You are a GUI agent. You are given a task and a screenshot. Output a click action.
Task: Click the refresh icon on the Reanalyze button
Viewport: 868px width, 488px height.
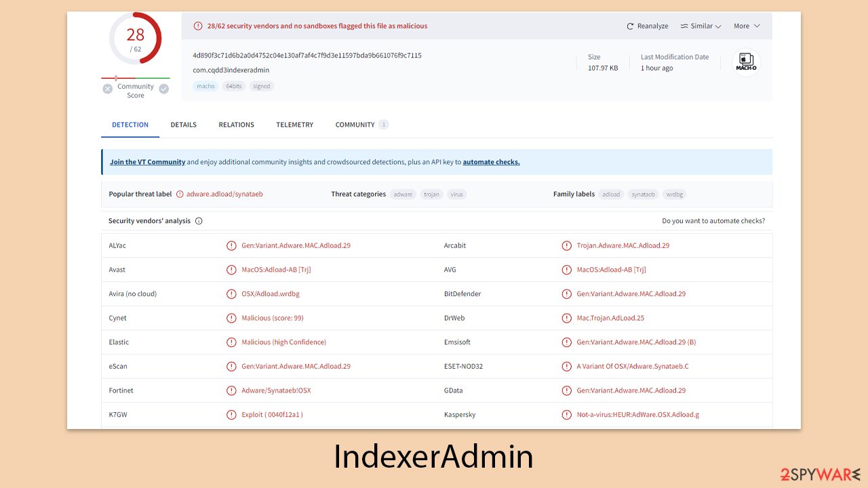630,26
